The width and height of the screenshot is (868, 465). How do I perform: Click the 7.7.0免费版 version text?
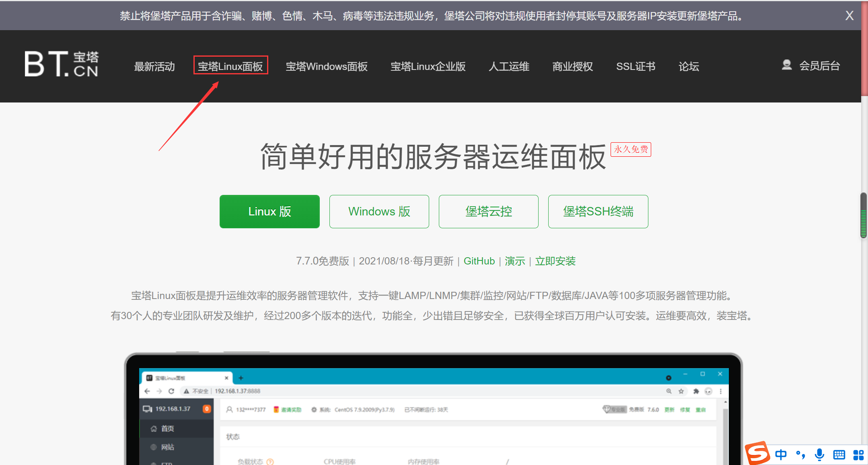click(x=323, y=261)
